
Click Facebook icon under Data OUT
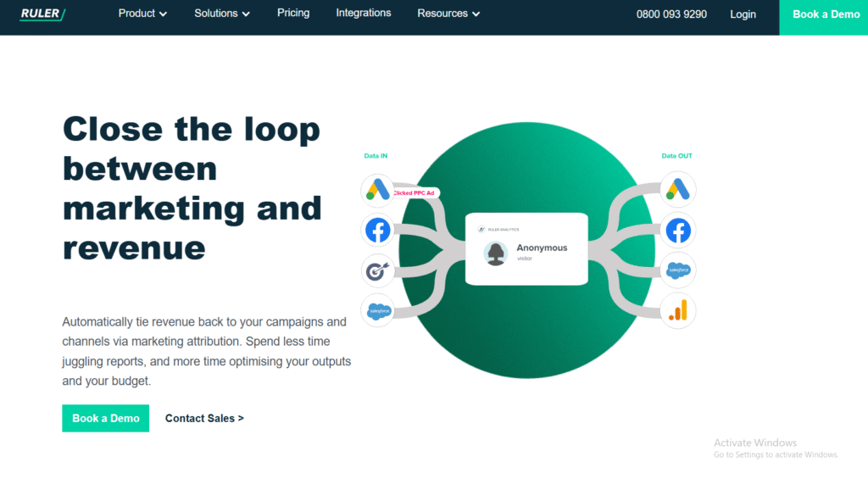[x=678, y=230]
